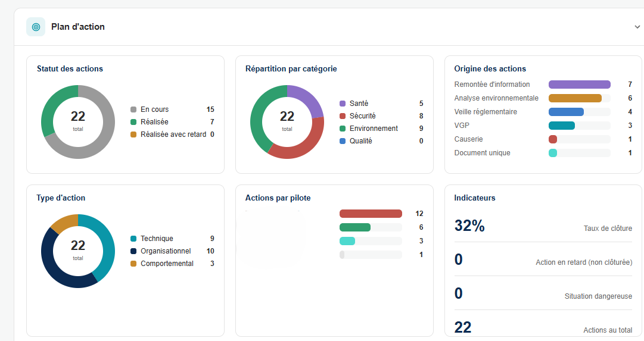Viewport: 644px width, 341px height.
Task: Select the Santé category label
Action: 359,104
